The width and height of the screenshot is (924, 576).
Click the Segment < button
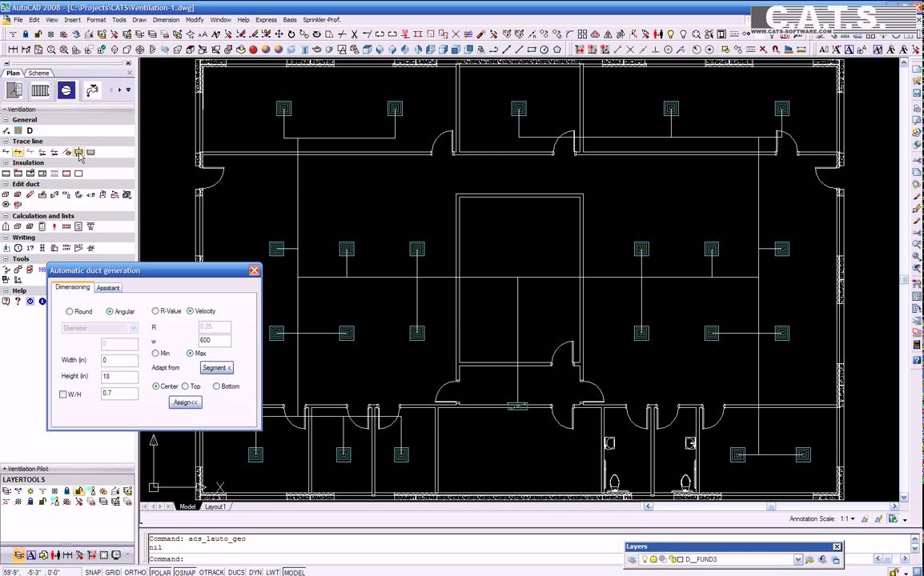(x=217, y=367)
